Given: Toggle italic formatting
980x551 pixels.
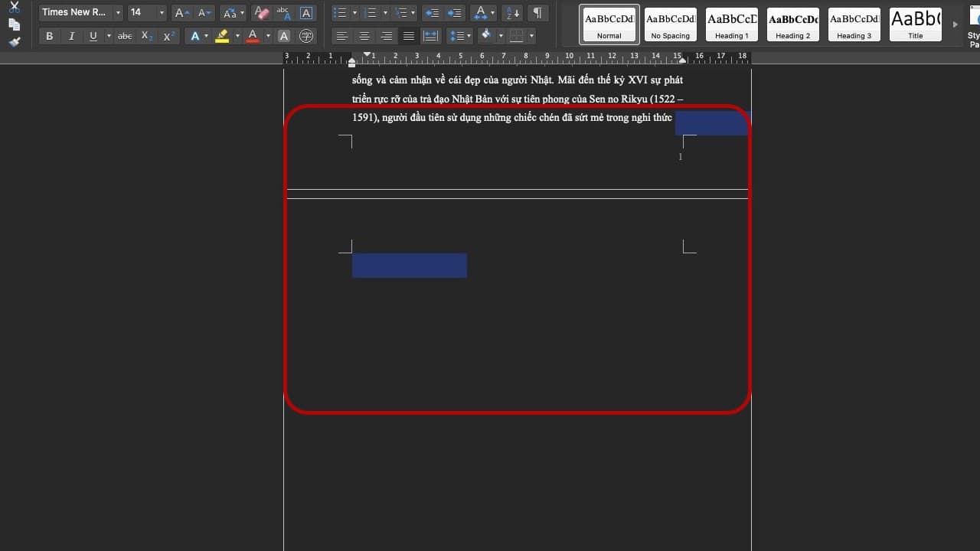Looking at the screenshot, I should point(72,36).
